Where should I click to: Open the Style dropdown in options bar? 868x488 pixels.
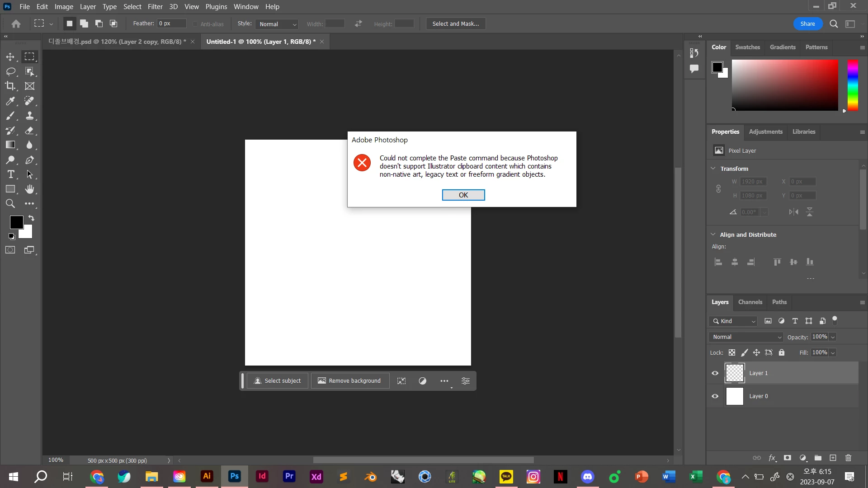277,24
